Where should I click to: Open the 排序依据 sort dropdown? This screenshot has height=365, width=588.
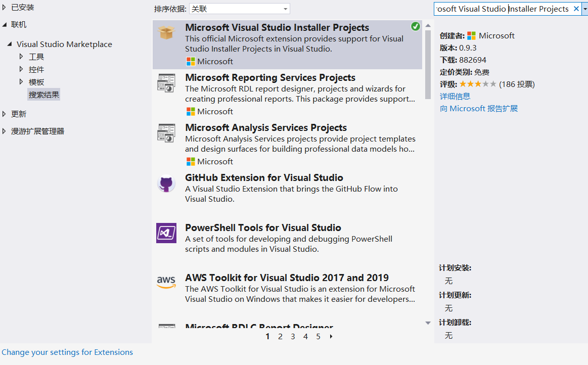[x=240, y=9]
